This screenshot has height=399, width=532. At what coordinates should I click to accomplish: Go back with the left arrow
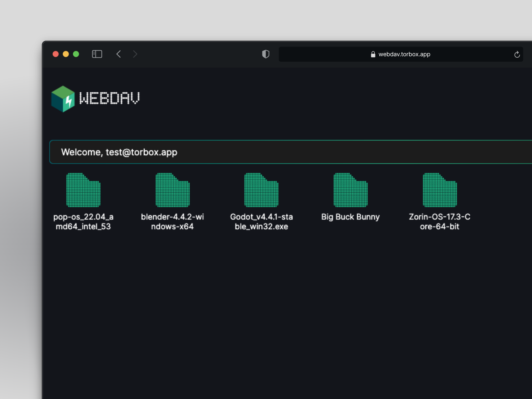coord(119,54)
